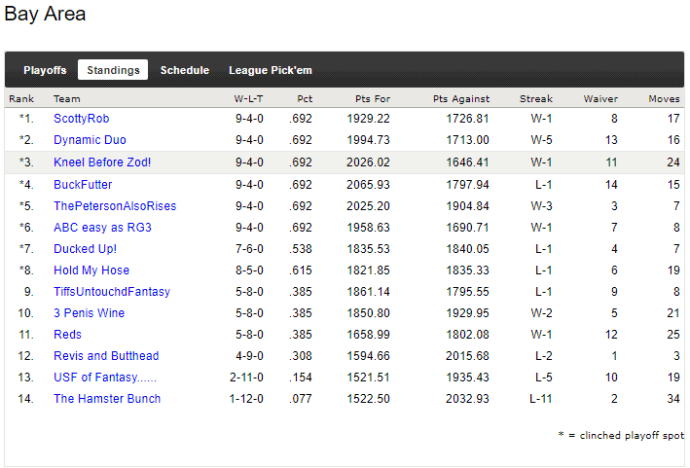Click the rank 14. cell
Image resolution: width=690 pixels, height=468 pixels.
point(26,399)
